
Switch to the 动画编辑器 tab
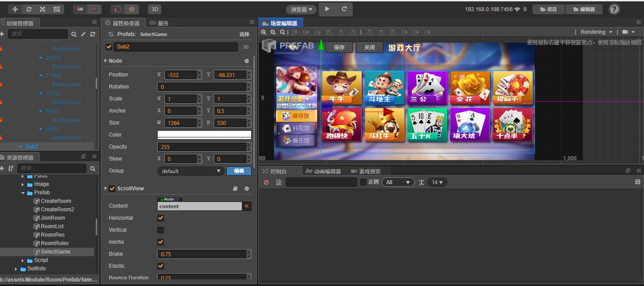(x=323, y=171)
